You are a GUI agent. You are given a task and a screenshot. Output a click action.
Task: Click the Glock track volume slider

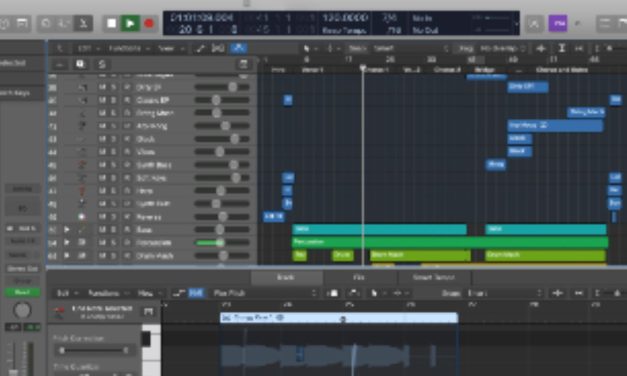click(x=222, y=139)
